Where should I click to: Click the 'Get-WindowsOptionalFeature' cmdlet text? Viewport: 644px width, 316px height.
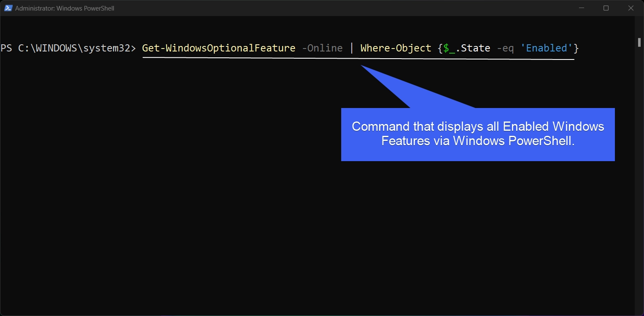point(218,48)
